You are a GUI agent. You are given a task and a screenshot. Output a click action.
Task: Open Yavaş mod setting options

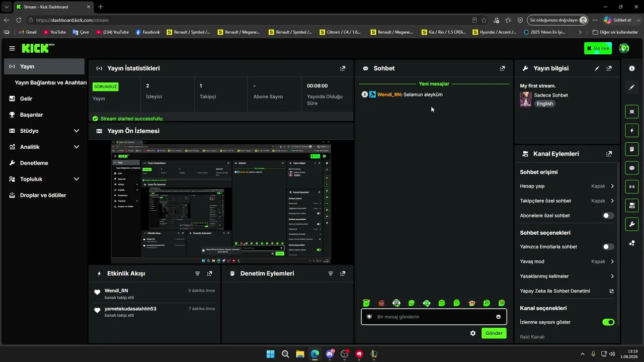567,261
